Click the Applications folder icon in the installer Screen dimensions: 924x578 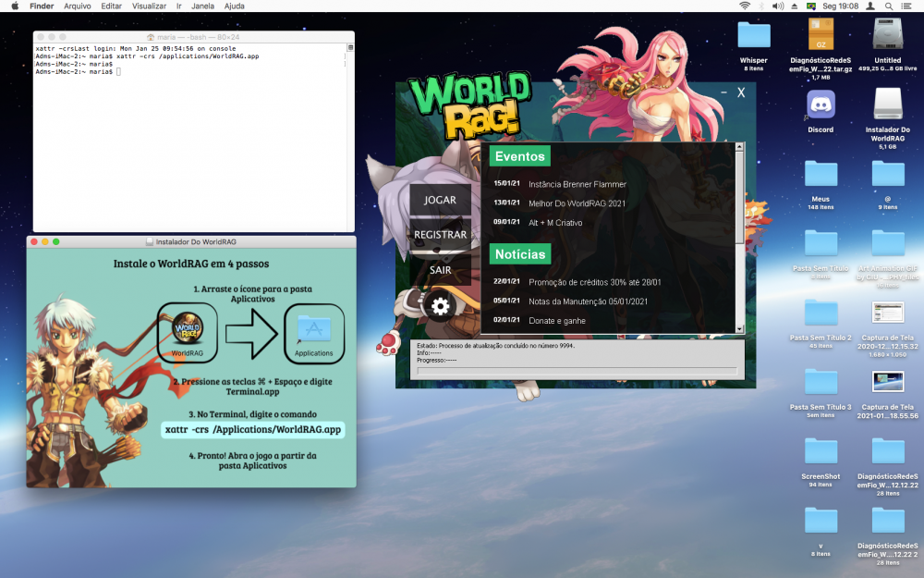click(313, 329)
